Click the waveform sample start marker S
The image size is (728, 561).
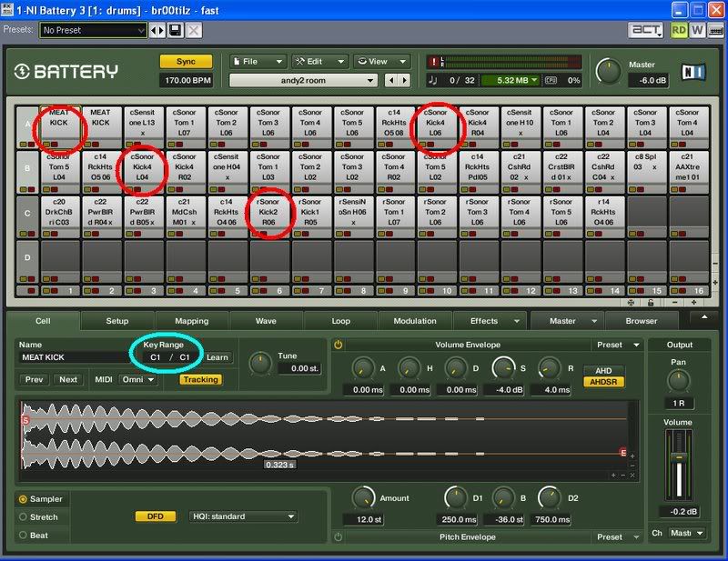tap(25, 420)
